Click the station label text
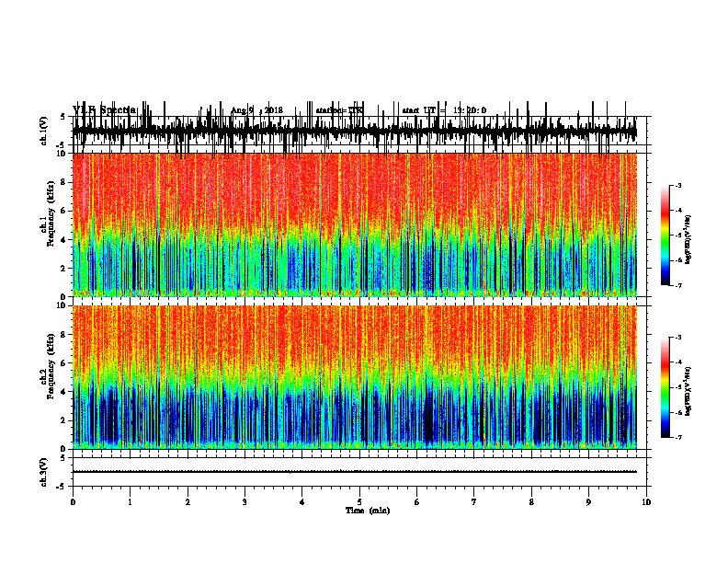Image resolution: width=728 pixels, height=563 pixels. point(338,110)
